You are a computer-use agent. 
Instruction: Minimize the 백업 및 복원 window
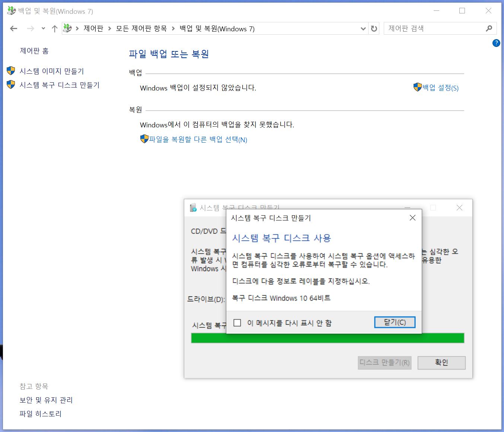pos(437,11)
